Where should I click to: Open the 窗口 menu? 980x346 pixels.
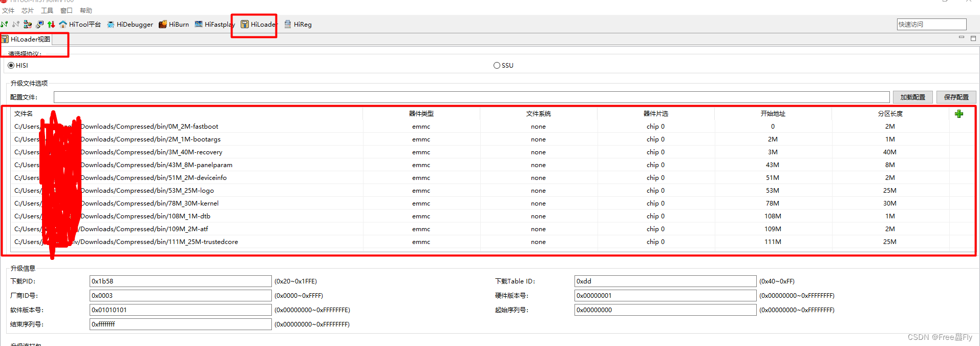67,10
